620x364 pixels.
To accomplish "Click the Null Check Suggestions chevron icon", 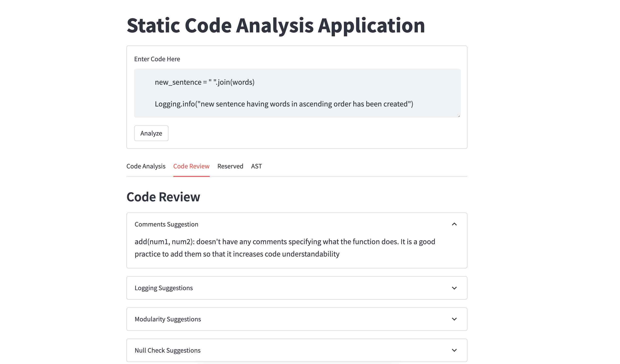I will click(454, 350).
